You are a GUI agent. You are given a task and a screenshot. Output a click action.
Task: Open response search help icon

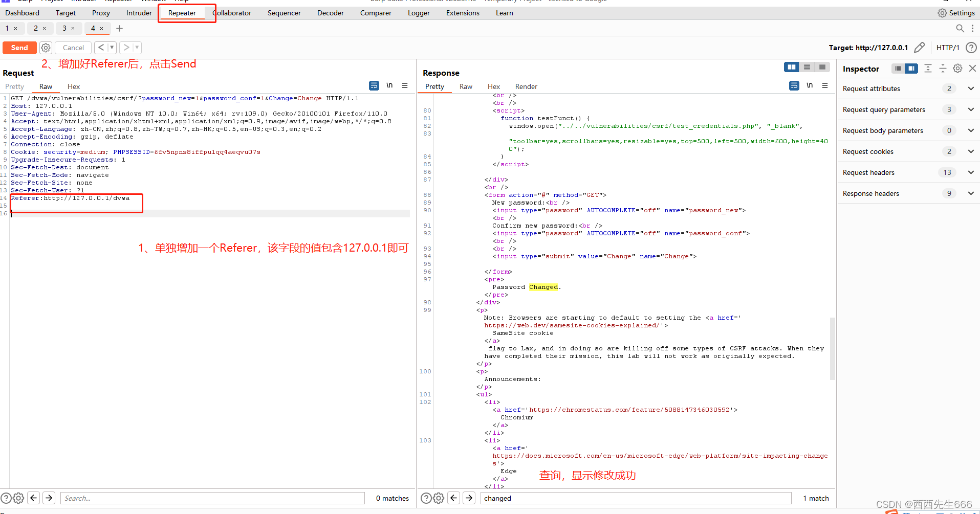(426, 498)
